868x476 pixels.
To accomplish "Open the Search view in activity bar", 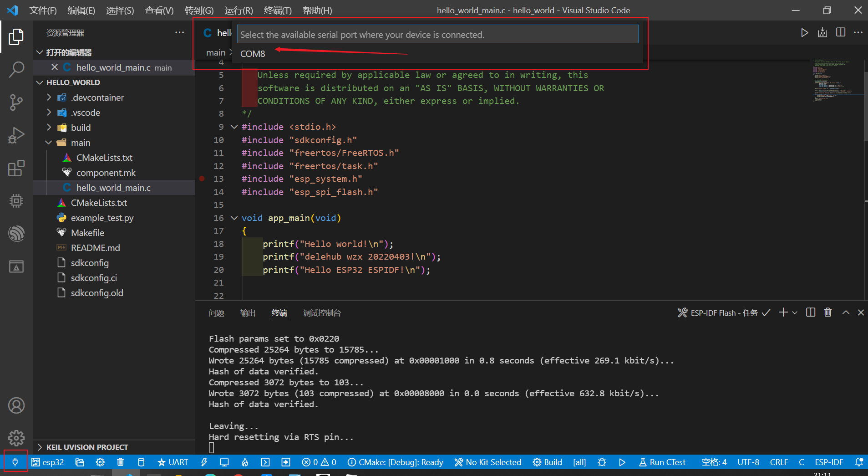I will [16, 70].
